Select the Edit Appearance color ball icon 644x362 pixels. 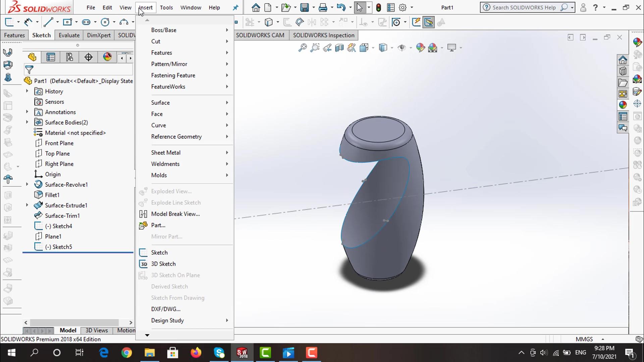coord(420,48)
